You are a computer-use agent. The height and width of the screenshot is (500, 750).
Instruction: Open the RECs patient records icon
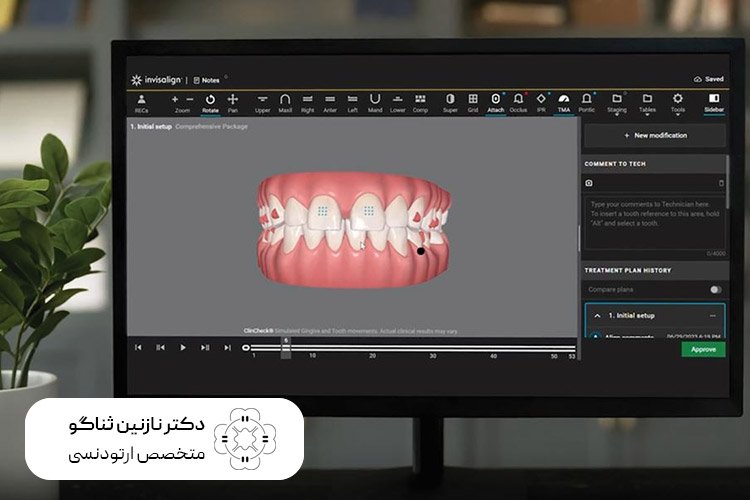pyautogui.click(x=141, y=103)
